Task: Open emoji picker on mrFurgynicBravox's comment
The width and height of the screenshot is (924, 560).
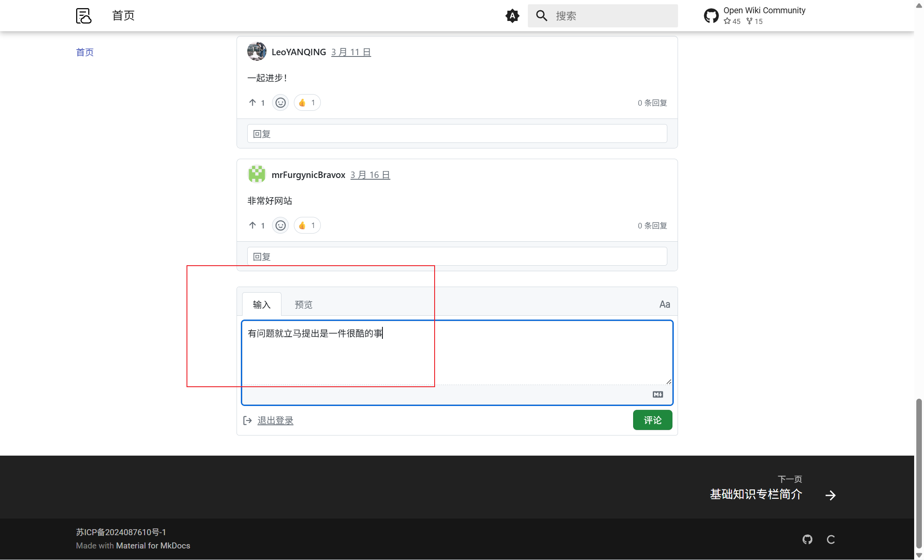Action: [281, 225]
